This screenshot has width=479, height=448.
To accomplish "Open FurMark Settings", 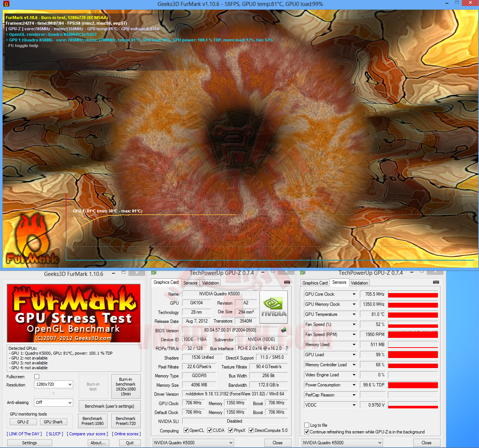I will pos(29,443).
